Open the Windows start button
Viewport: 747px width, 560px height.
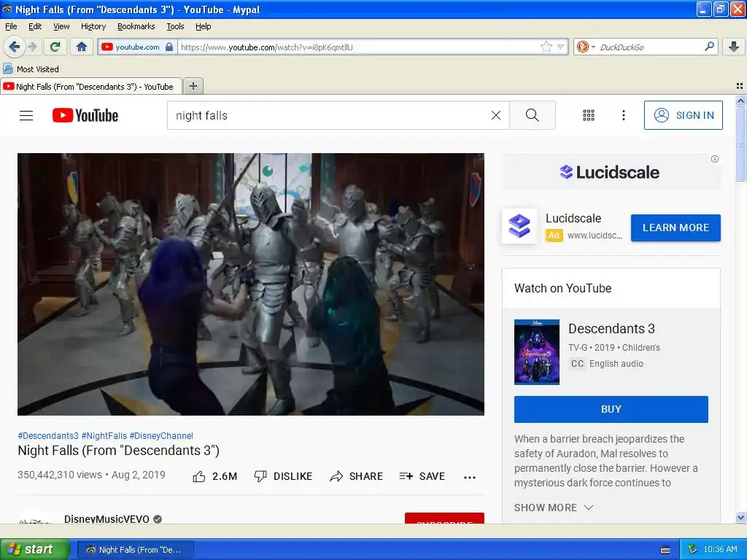coord(35,549)
